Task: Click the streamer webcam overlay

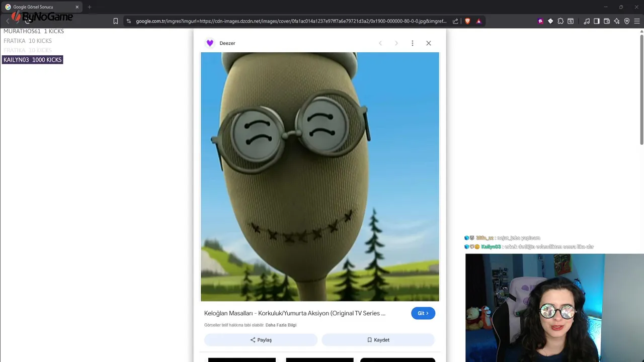Action: (x=554, y=308)
